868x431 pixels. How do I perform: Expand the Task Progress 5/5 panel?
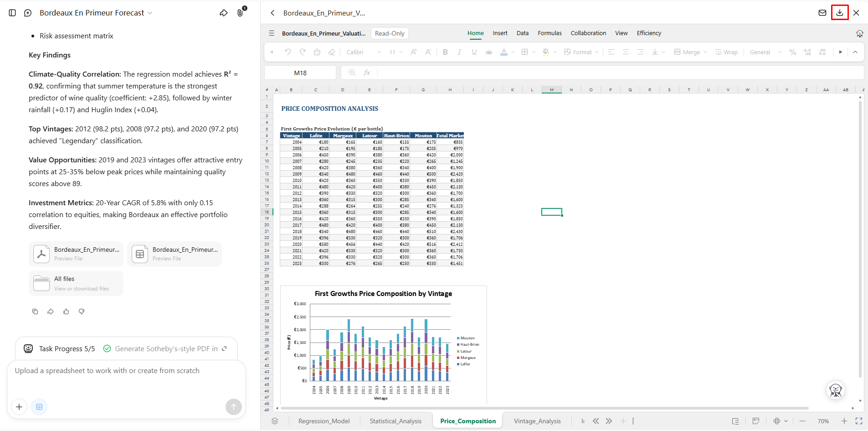[224, 348]
